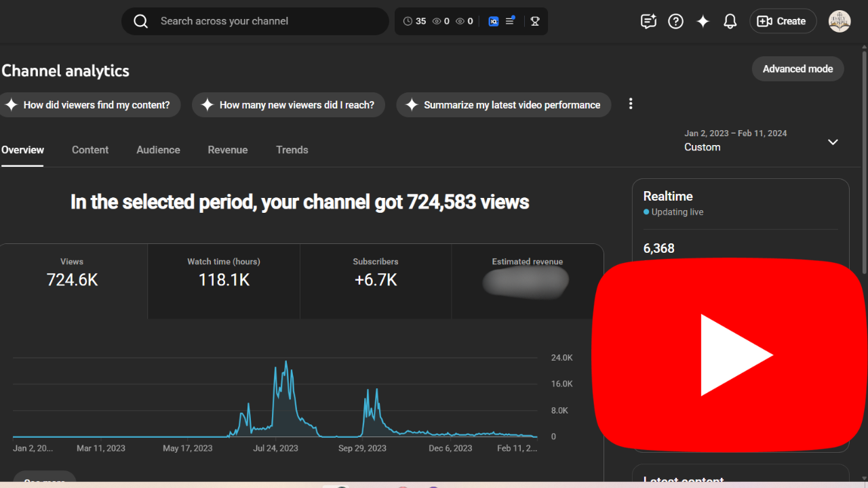Select the Watch time (hours) metric card
Screen dimensions: 868x488
coord(224,281)
